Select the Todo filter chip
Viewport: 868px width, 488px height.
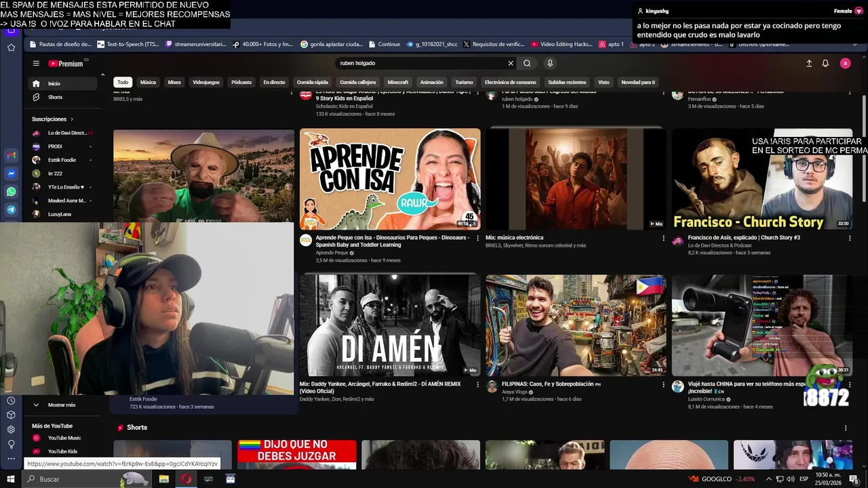pos(123,82)
